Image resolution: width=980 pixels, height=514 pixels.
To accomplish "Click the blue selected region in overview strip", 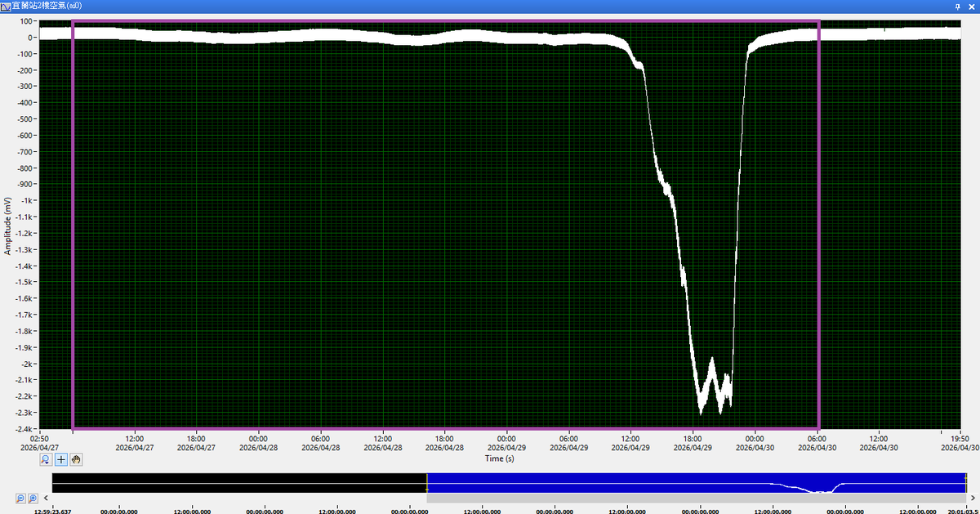I will point(696,482).
